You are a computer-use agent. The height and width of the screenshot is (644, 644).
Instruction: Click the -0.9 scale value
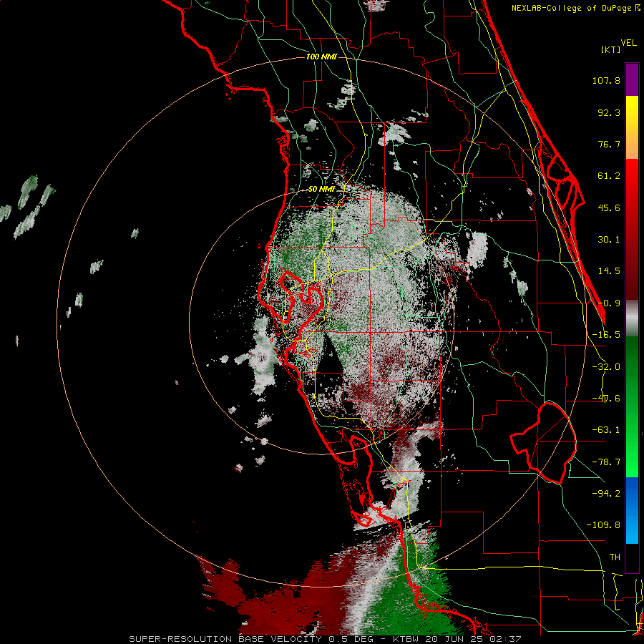click(x=609, y=303)
